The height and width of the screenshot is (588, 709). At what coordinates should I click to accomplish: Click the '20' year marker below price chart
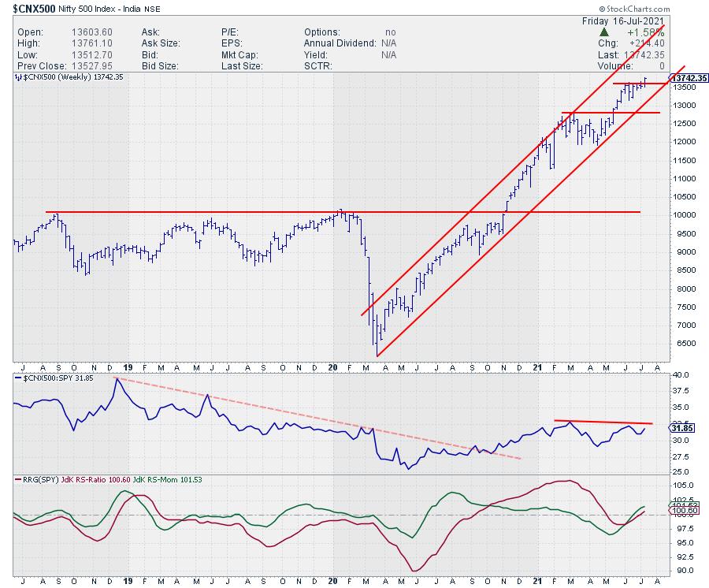tap(333, 367)
